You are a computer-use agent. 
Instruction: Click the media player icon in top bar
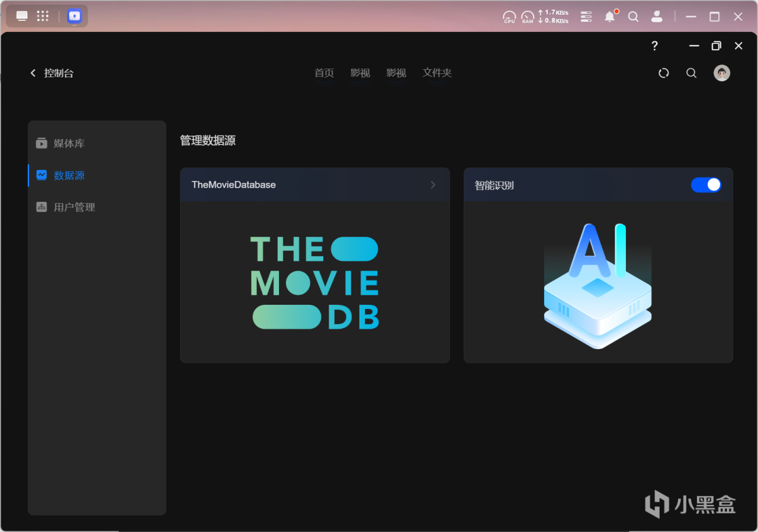pyautogui.click(x=75, y=16)
